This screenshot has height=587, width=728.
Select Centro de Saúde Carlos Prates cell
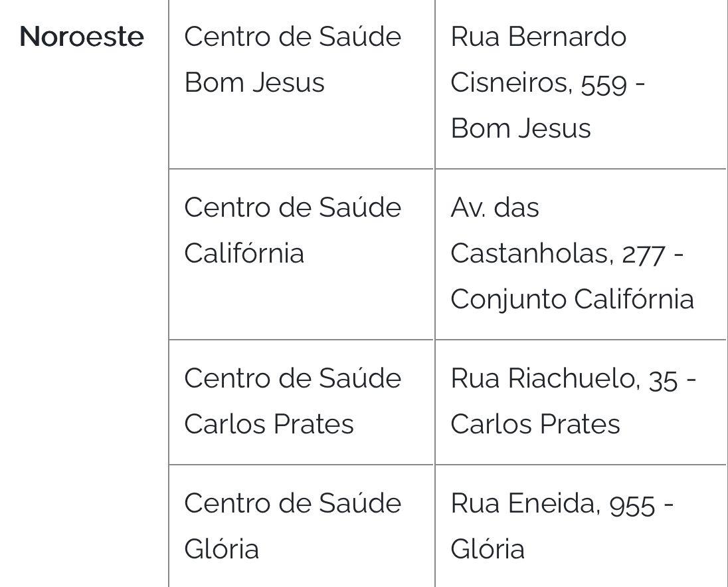(x=302, y=402)
